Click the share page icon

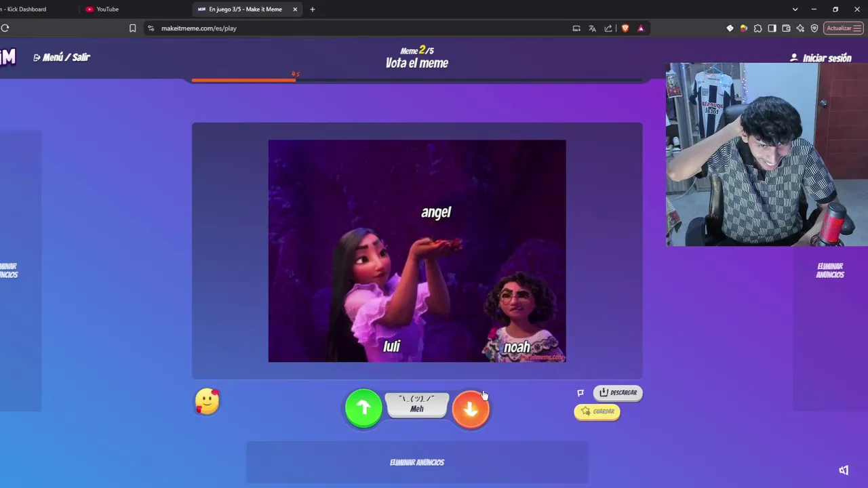point(608,28)
